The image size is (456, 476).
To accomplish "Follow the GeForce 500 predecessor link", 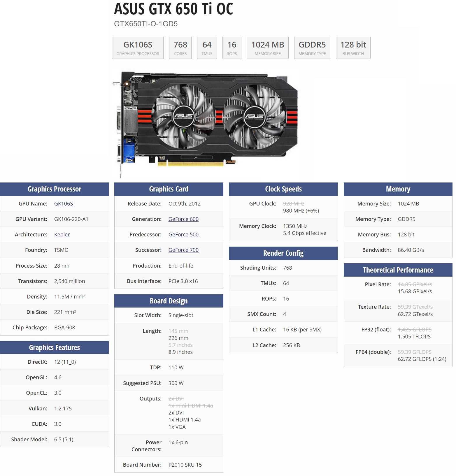I will pyautogui.click(x=183, y=234).
